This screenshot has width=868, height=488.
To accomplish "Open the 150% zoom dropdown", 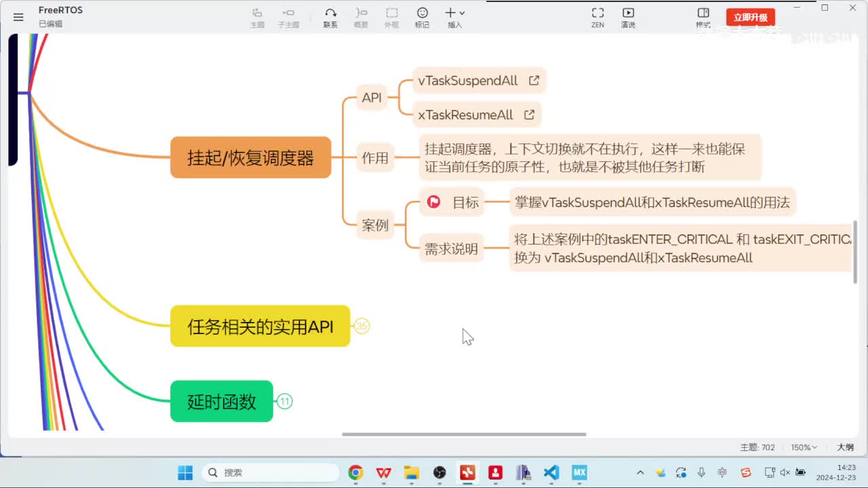I will [x=804, y=447].
